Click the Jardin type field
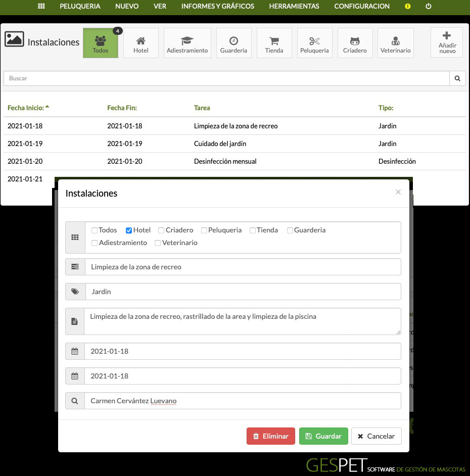 coord(243,292)
